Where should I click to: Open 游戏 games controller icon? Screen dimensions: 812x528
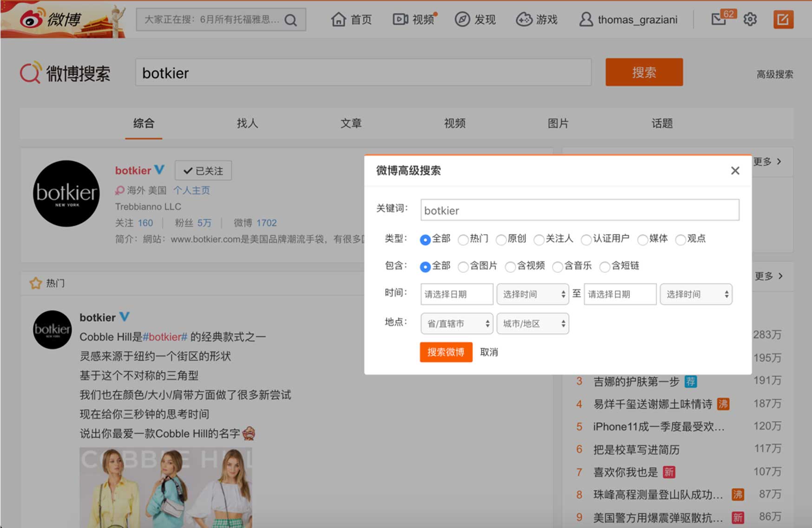click(524, 20)
